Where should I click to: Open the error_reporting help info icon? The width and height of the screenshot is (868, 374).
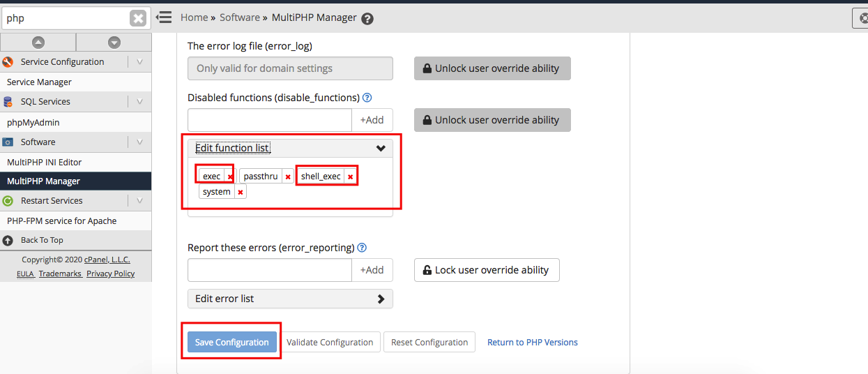[362, 248]
